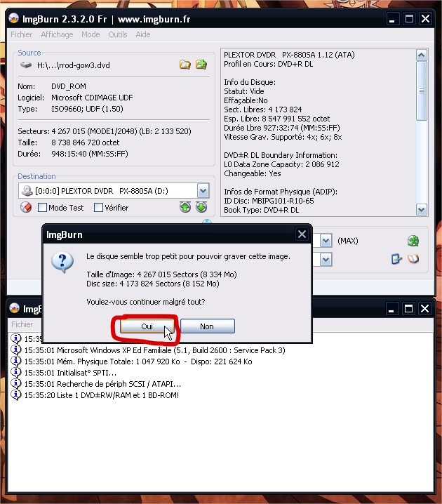Click the L0 Data Zone Capacity line
This screenshot has width=442, height=504.
[x=281, y=164]
